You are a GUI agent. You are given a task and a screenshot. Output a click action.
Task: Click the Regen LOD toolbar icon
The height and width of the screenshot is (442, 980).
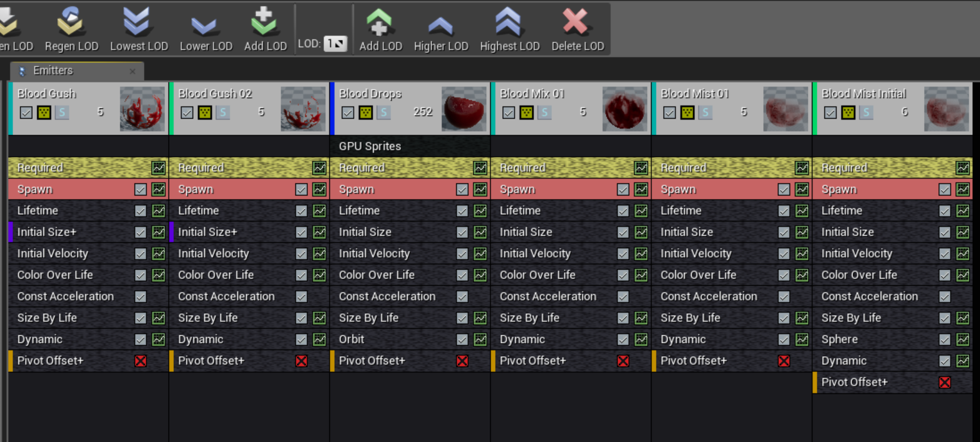[x=71, y=23]
